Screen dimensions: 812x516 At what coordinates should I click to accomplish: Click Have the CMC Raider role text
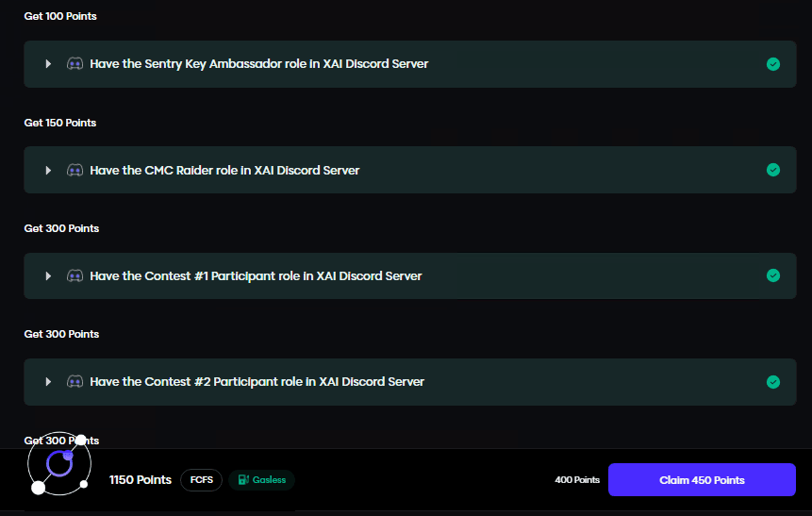[x=224, y=170]
